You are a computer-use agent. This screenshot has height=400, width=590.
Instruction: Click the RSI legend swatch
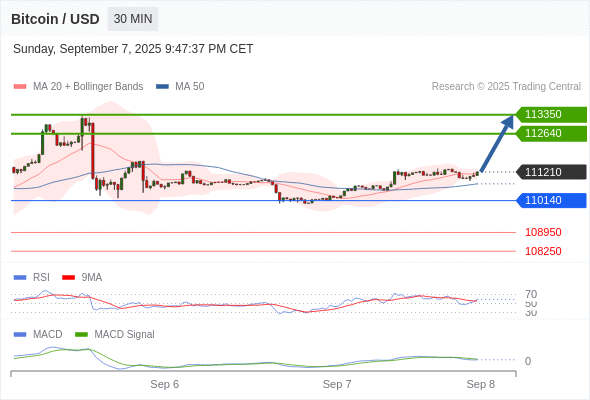coord(20,278)
